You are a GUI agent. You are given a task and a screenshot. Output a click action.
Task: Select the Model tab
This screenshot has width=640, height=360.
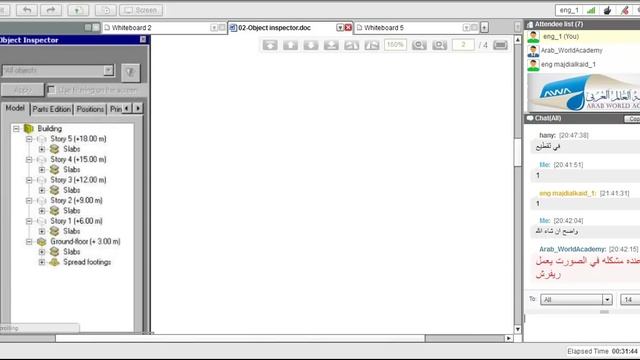(x=15, y=108)
